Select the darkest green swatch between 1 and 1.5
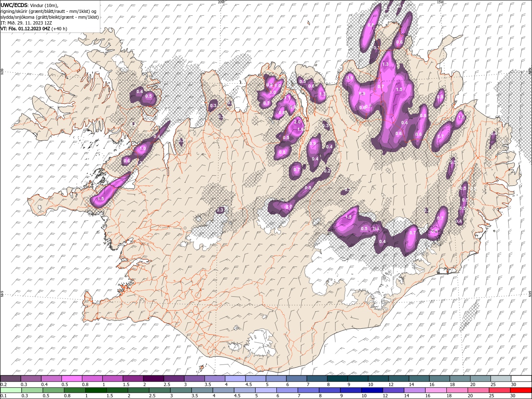Screen dimensions: 532x399 (96, 390)
